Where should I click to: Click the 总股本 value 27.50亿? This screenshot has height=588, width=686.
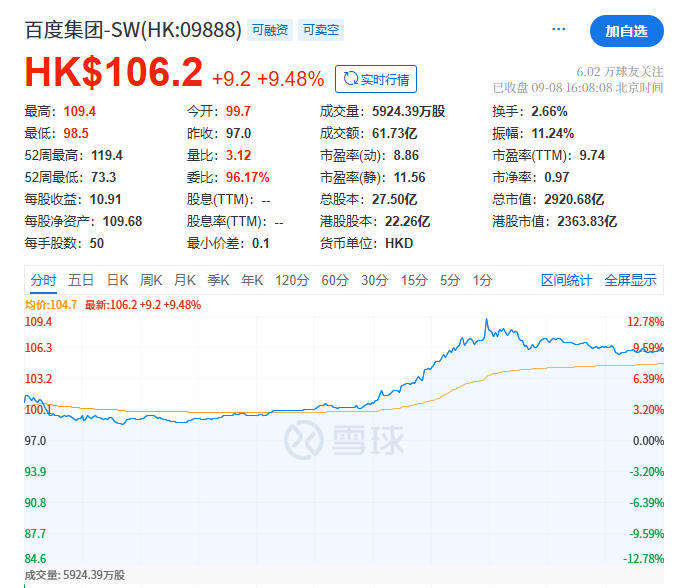click(395, 200)
